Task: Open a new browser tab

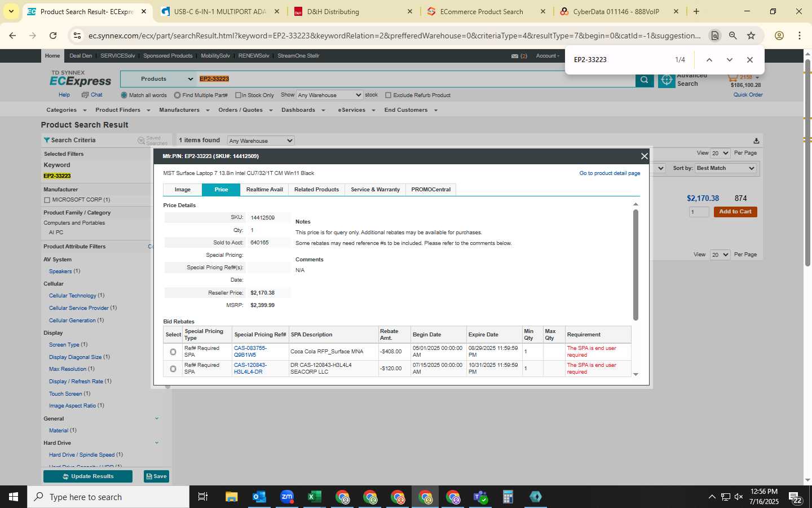Action: (x=696, y=11)
